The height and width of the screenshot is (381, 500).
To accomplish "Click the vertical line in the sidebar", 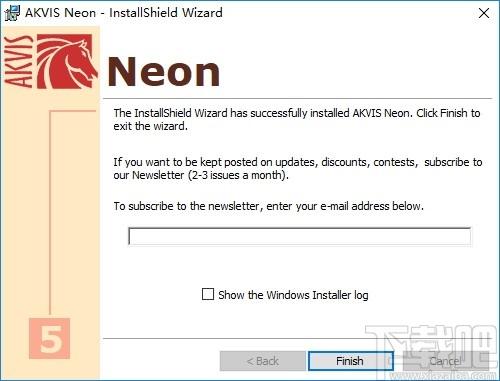I will pyautogui.click(x=50, y=213).
